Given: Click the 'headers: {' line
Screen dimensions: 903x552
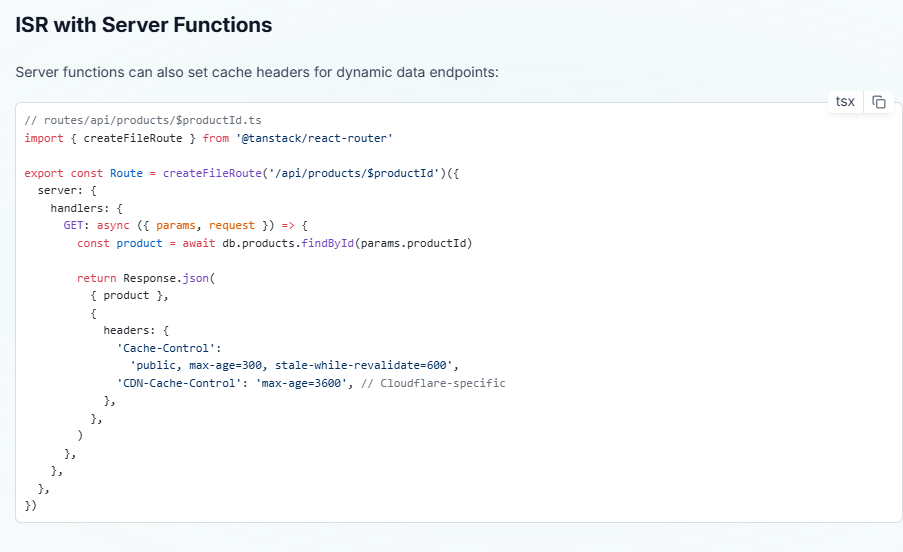Looking at the screenshot, I should [139, 330].
